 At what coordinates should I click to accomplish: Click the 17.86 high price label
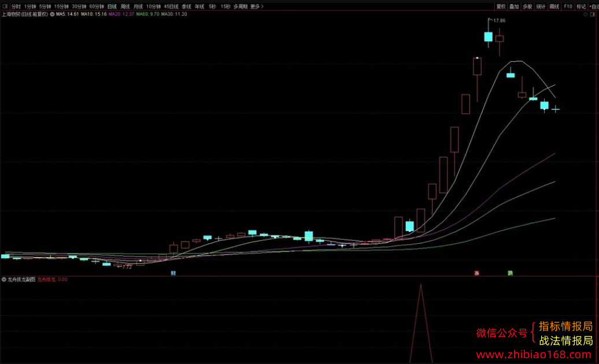[500, 21]
